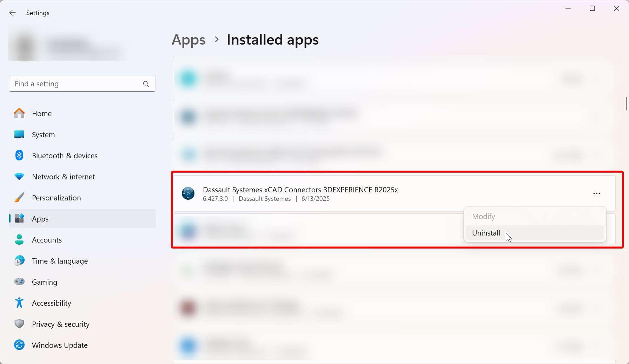Click the Privacy shield icon
Screen dimensions: 629x364
19,324
